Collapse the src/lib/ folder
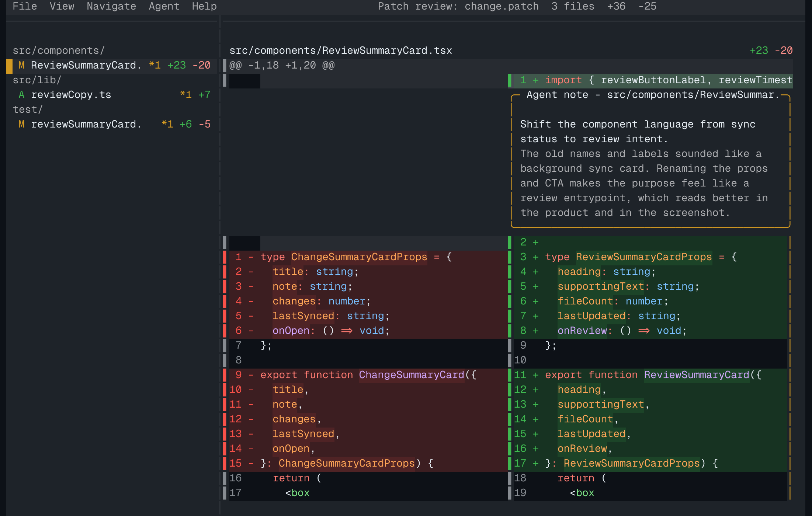 click(37, 80)
